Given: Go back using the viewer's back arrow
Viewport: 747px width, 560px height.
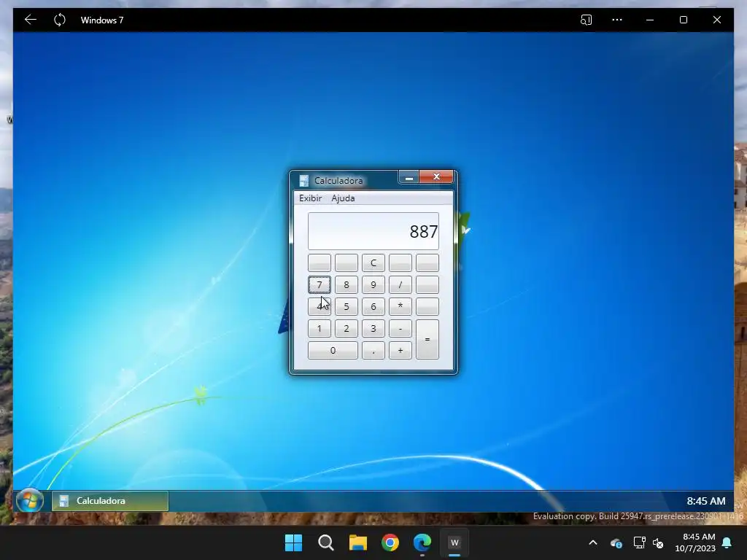Looking at the screenshot, I should click(31, 20).
